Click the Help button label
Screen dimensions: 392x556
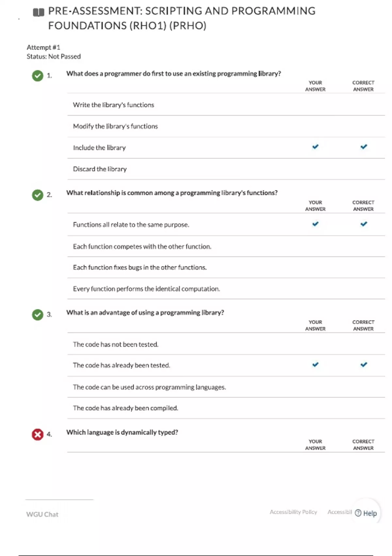pyautogui.click(x=370, y=513)
